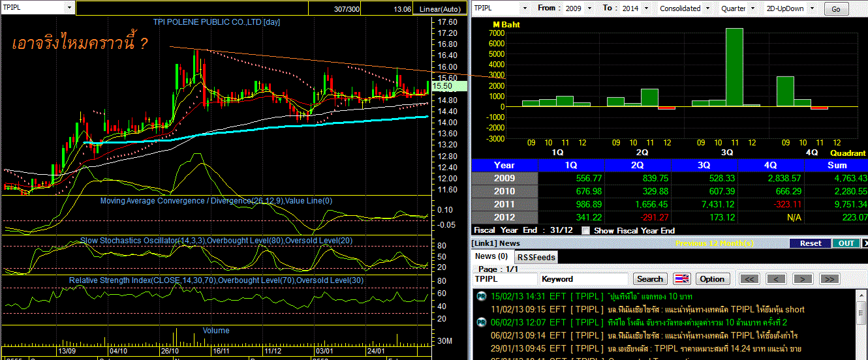Click the PR icon on 06/02/13 12:07 news row
Screen dimensions: 868x360
coord(480,322)
